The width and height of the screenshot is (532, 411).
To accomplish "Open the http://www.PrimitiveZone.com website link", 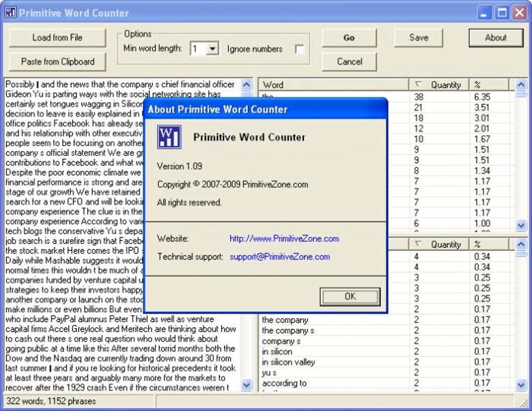I will click(284, 238).
